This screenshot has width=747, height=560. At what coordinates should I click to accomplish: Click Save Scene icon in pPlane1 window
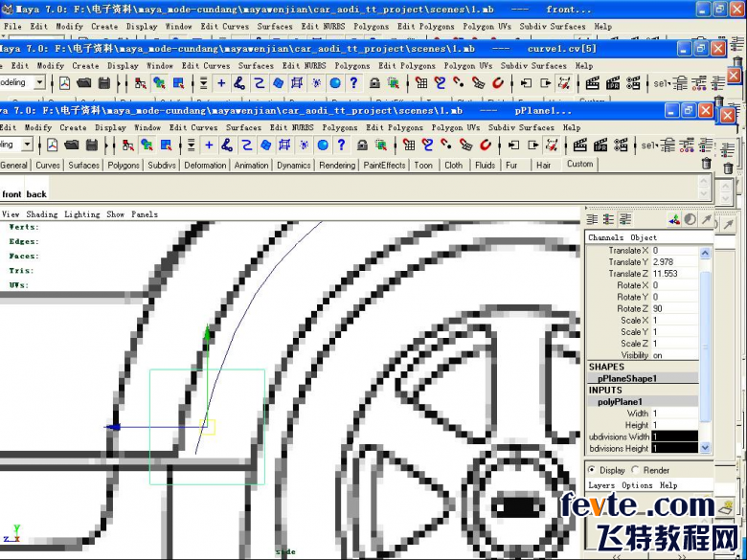pos(92,145)
